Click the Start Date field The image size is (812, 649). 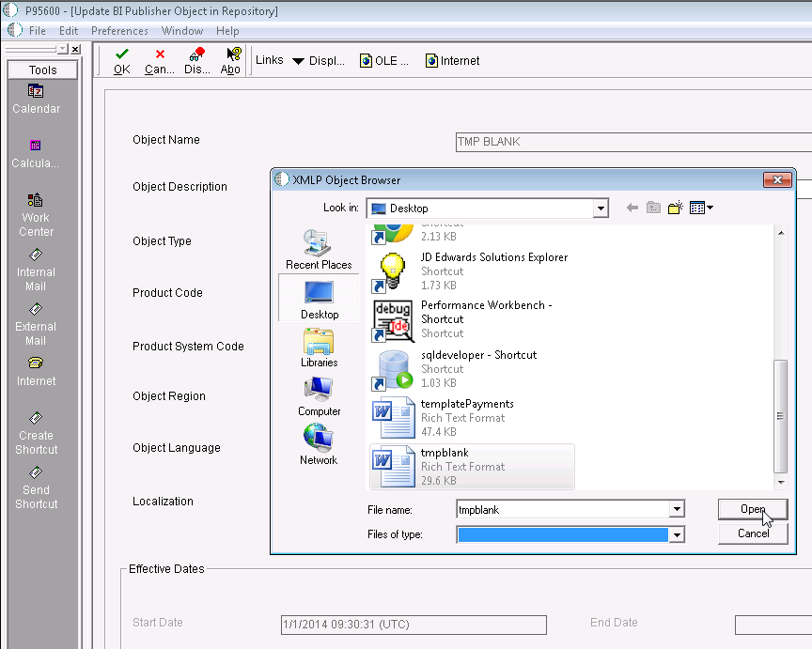tap(414, 625)
